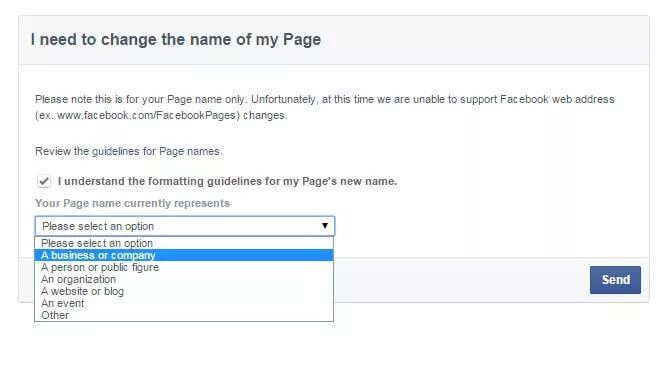The height and width of the screenshot is (367, 663).
Task: Open the 'Please select an option' combo box
Action: coord(185,226)
